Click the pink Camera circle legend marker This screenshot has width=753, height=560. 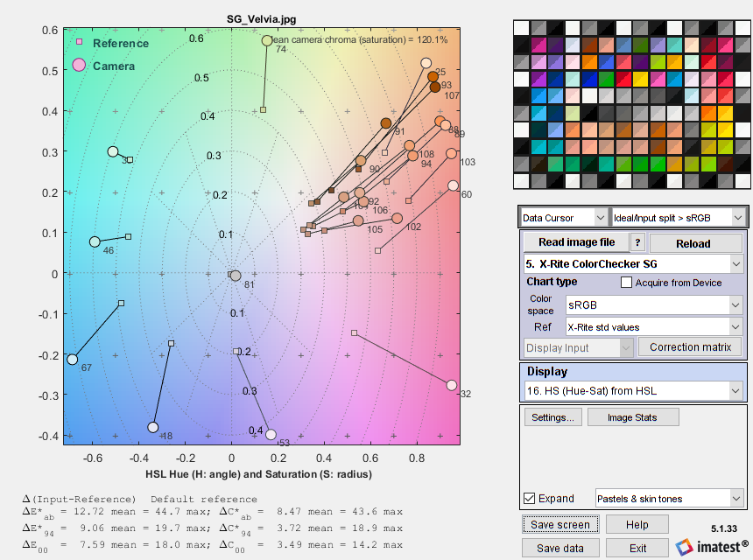(x=79, y=66)
